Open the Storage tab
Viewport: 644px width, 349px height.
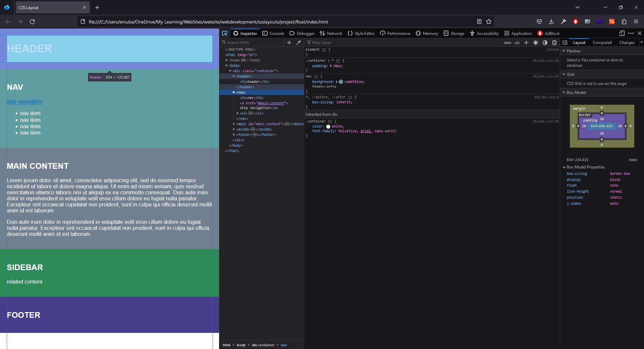point(454,33)
